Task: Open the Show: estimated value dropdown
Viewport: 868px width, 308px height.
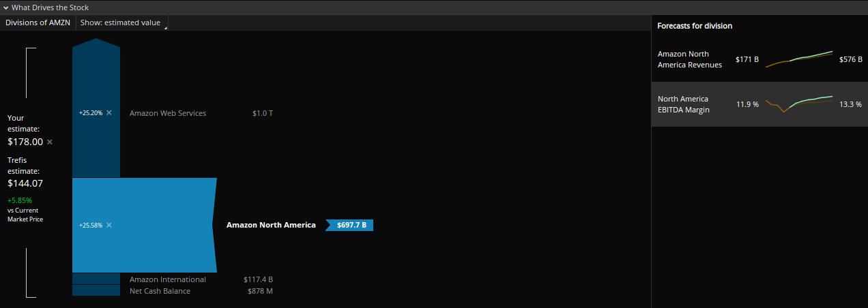Action: click(122, 22)
